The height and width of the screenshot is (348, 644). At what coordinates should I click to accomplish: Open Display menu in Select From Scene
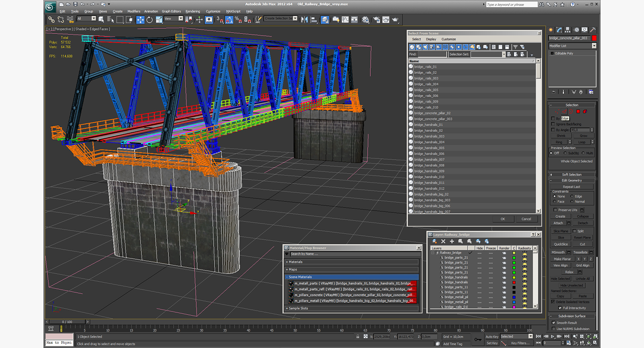[x=431, y=39]
